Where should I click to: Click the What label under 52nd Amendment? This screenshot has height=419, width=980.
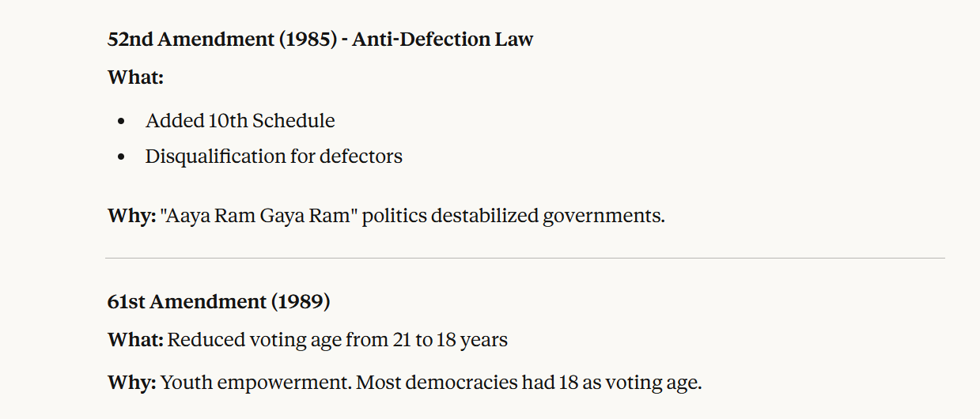(x=135, y=77)
